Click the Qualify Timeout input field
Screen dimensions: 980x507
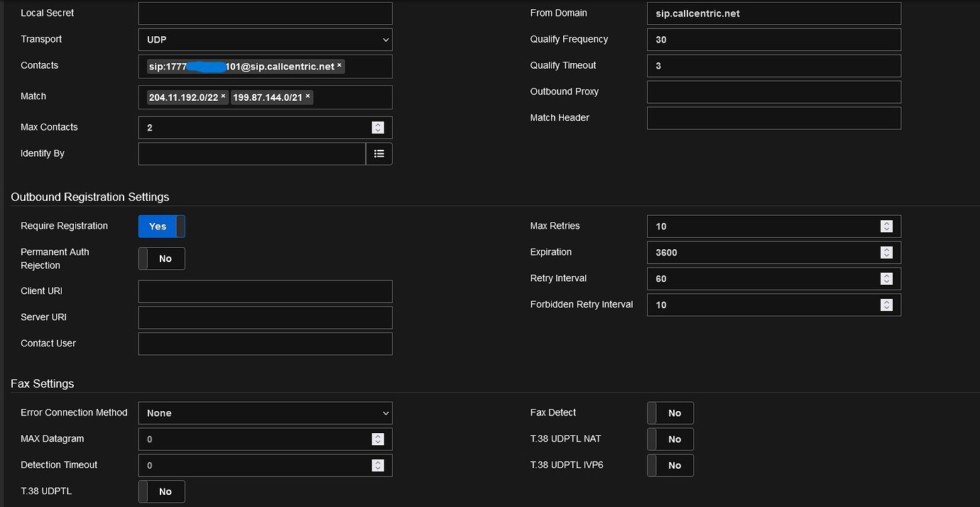[773, 65]
